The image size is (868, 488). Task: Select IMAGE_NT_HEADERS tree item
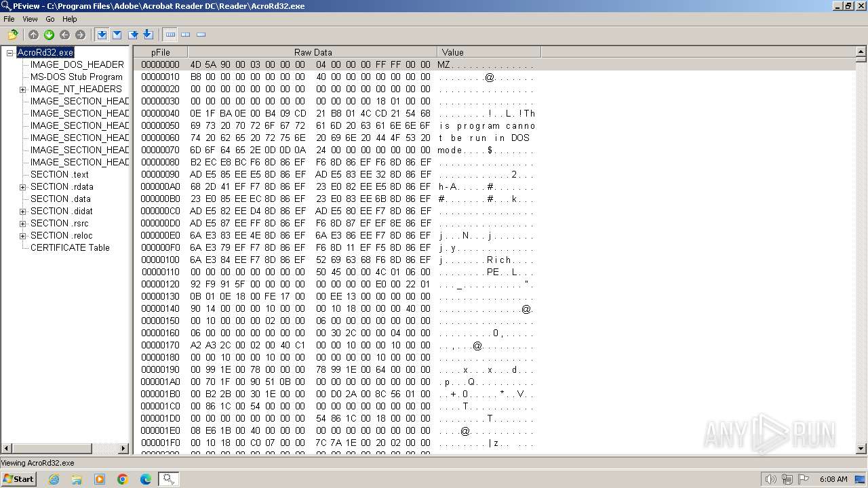(x=76, y=89)
